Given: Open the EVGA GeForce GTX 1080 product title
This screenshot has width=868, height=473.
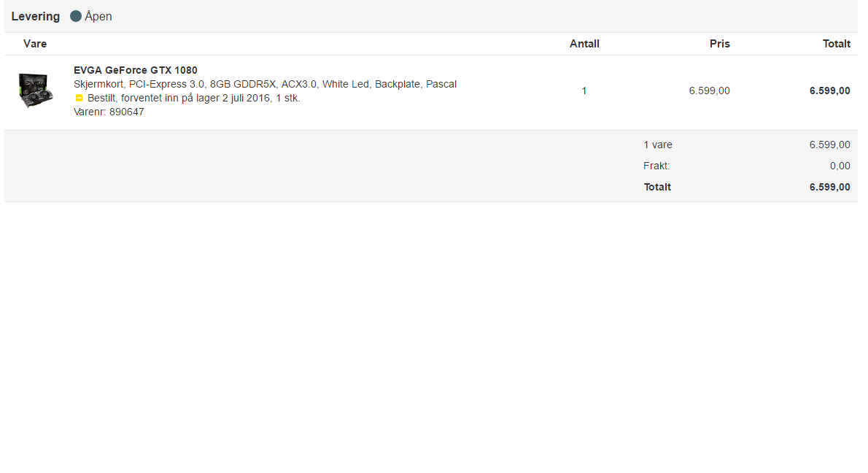Looking at the screenshot, I should [135, 70].
